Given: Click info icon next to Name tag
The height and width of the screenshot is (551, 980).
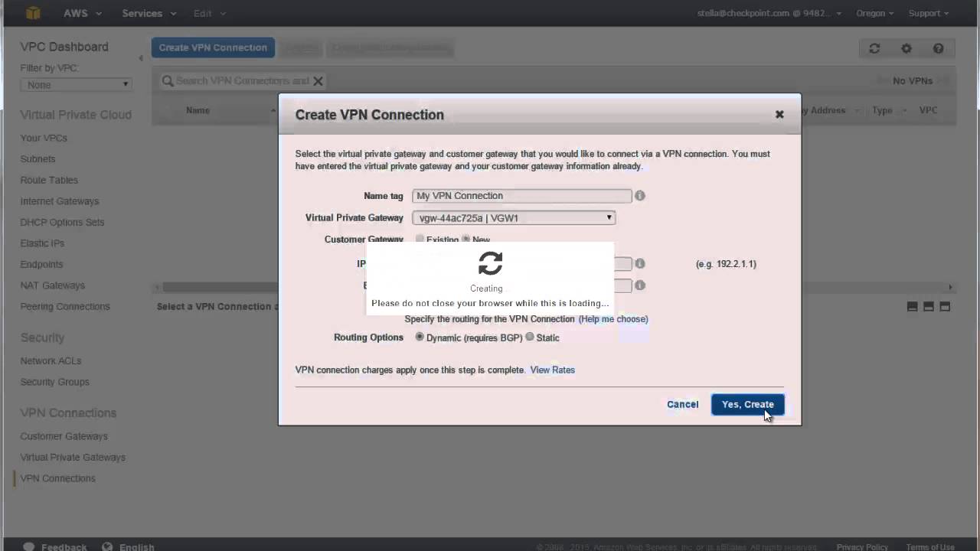Looking at the screenshot, I should click(640, 196).
